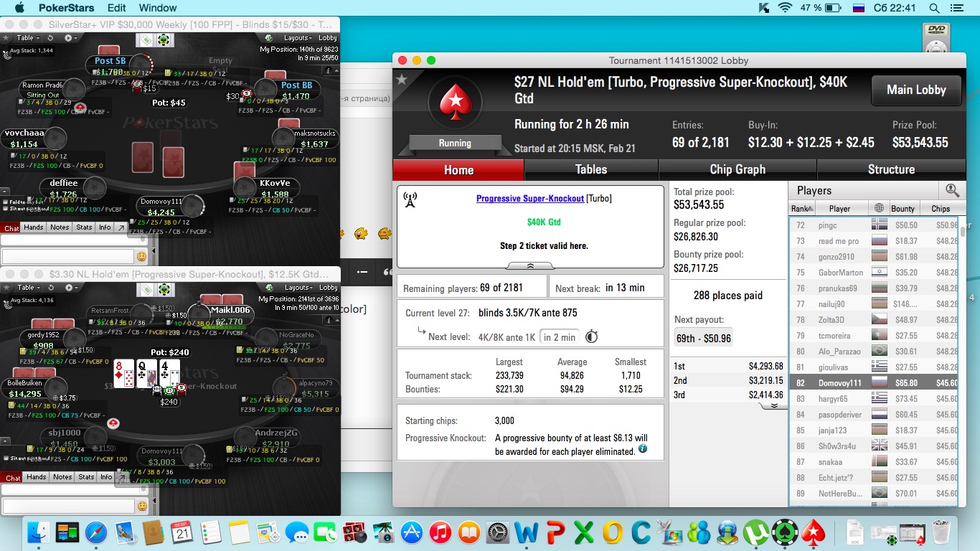
Task: Open Safari from the Dock
Action: pos(96,533)
